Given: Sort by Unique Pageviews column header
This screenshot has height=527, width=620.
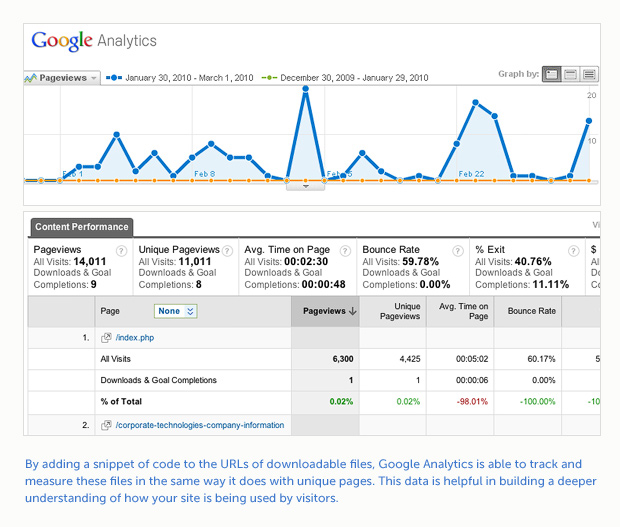Looking at the screenshot, I should click(x=393, y=311).
